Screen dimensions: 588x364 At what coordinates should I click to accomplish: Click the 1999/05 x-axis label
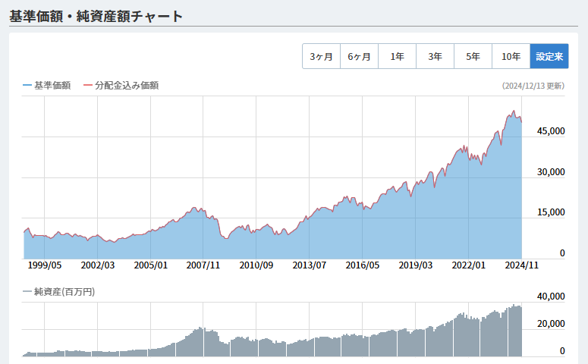(x=44, y=265)
